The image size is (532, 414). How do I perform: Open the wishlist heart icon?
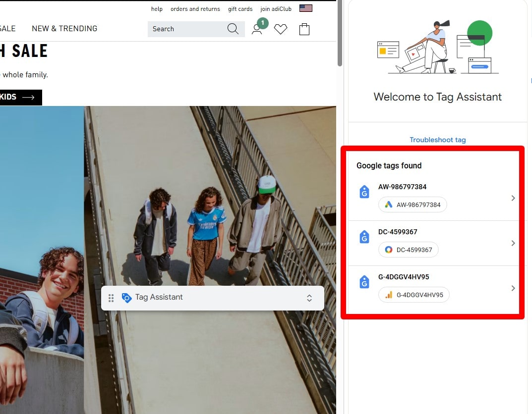coord(281,29)
